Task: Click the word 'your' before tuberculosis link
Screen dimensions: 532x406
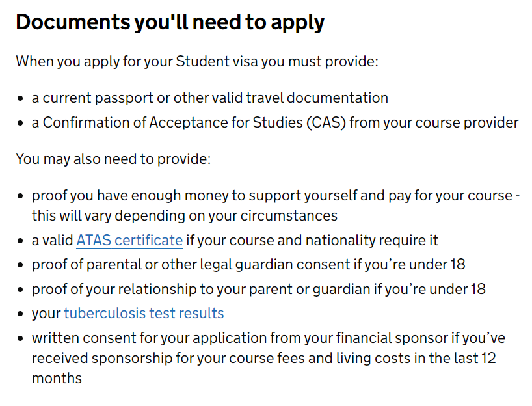Action: tap(46, 314)
